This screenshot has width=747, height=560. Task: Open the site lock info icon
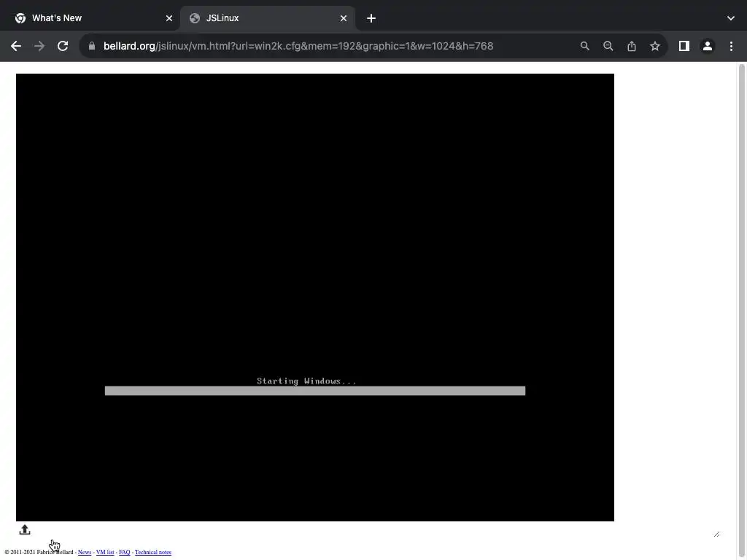pyautogui.click(x=92, y=46)
